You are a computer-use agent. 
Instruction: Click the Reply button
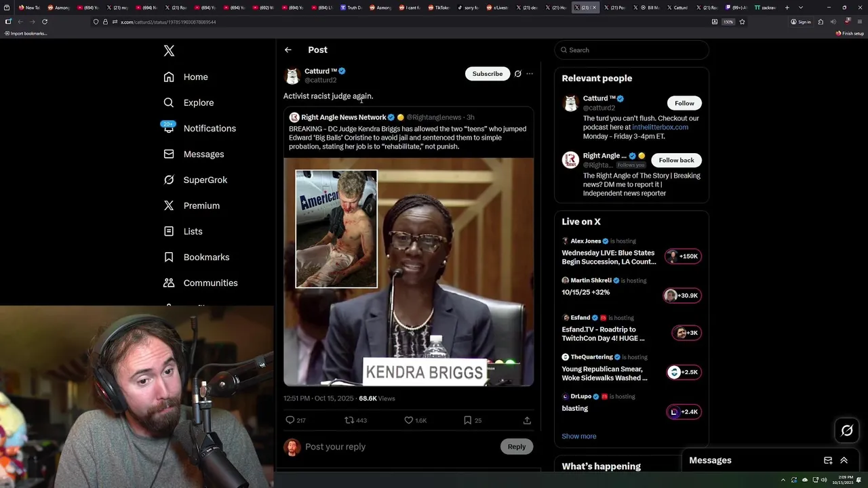coord(517,447)
